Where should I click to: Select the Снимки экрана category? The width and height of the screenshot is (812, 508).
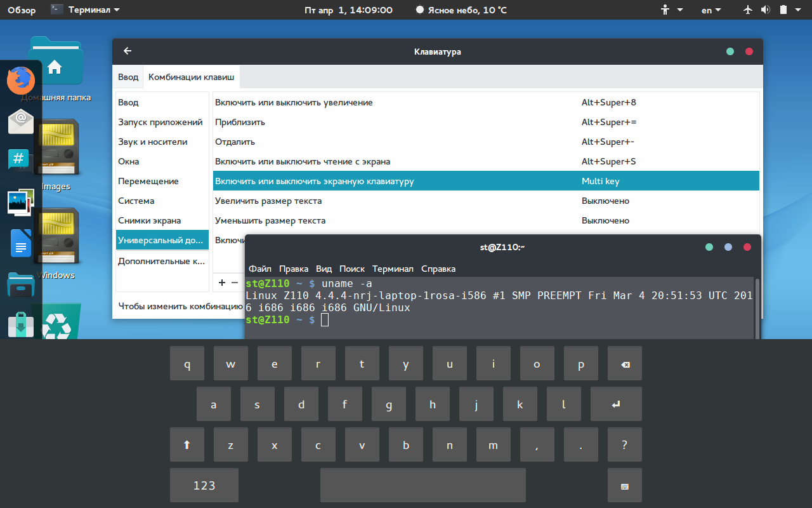point(162,220)
